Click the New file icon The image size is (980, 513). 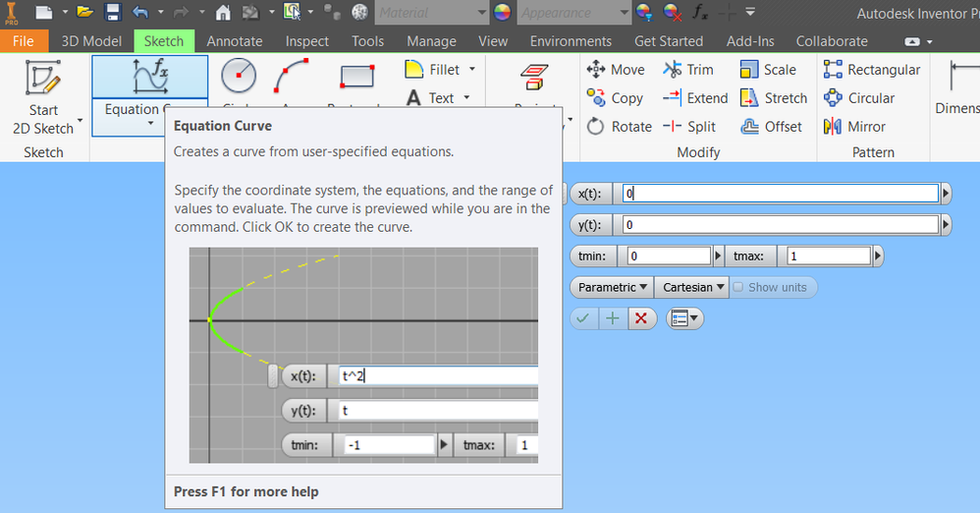point(43,12)
